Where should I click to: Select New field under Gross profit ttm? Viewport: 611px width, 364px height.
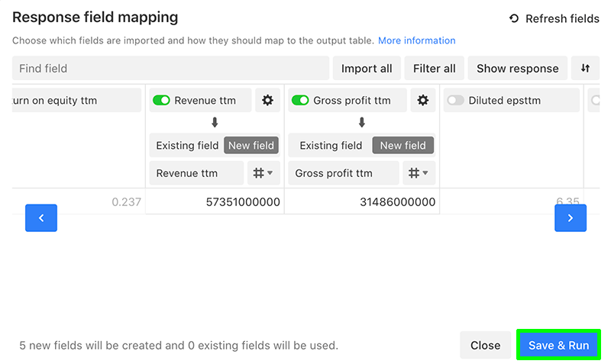click(x=403, y=145)
